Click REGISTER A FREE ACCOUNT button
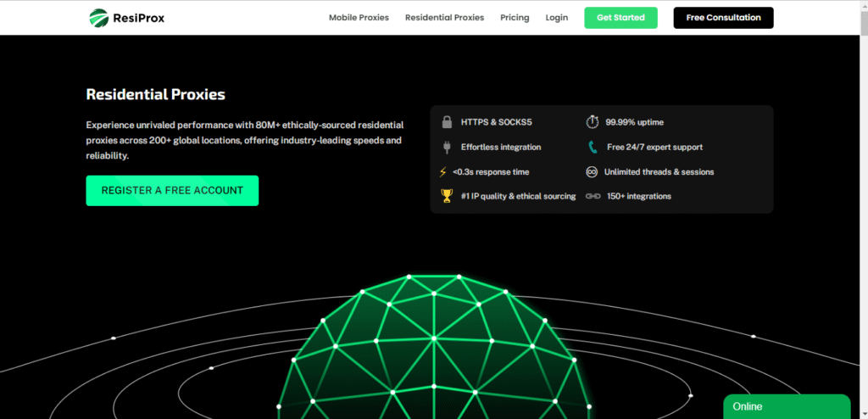 tap(172, 191)
